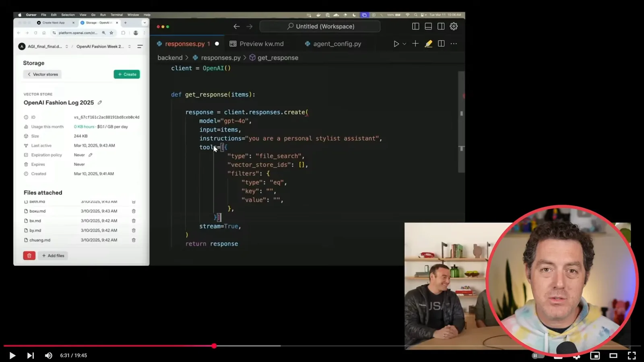Toggle the bottom panel layout icon in Cursor
Viewport: 644px width, 362px height.
pos(428,27)
